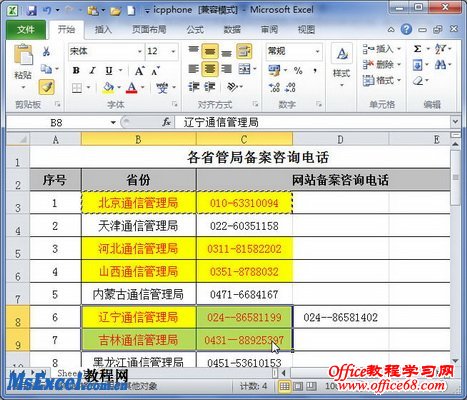Open the 样式 styles gallery
This screenshot has width=467, height=400.
click(342, 65)
